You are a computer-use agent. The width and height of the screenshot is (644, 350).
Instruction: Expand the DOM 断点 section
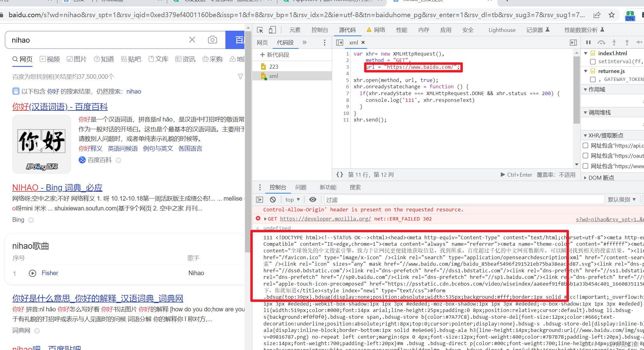[x=585, y=178]
